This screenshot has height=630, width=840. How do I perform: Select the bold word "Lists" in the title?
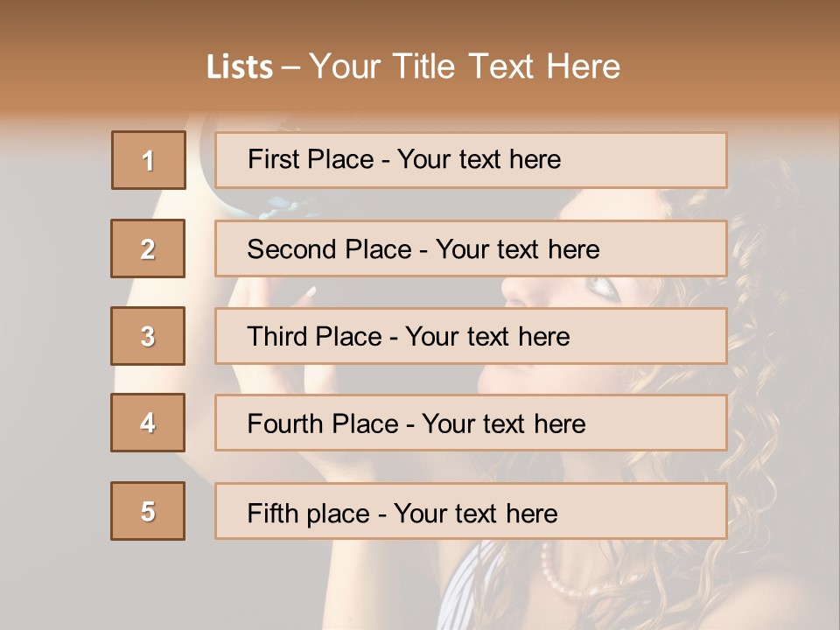[240, 67]
